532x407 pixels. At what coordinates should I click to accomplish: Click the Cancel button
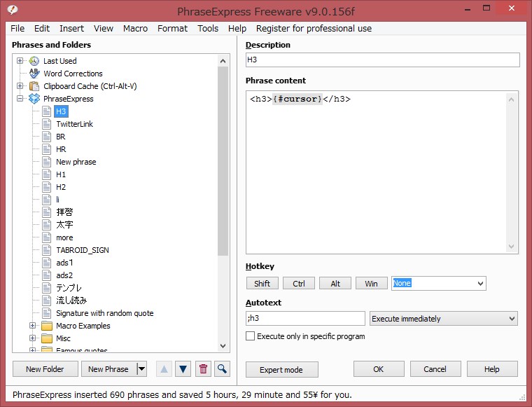(x=435, y=369)
